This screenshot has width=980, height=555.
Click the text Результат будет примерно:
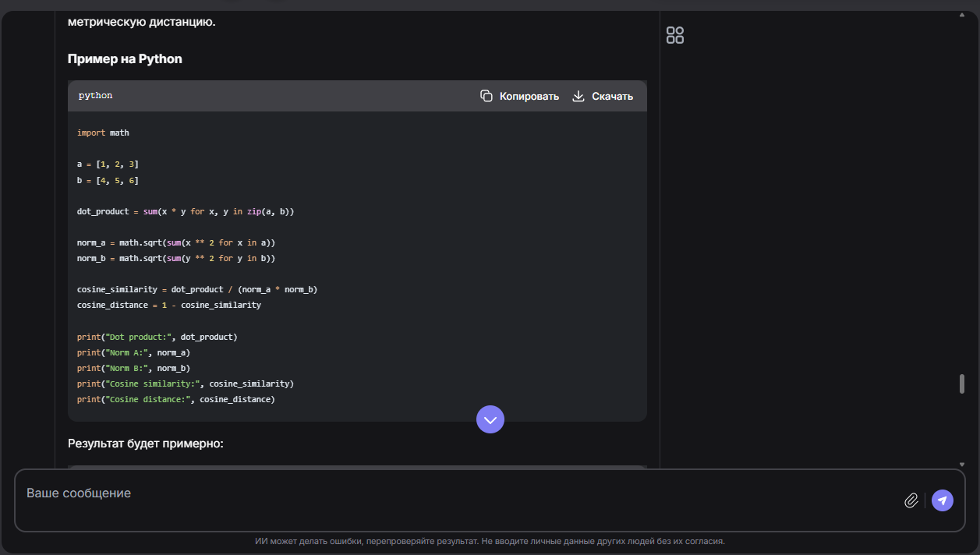coord(146,444)
